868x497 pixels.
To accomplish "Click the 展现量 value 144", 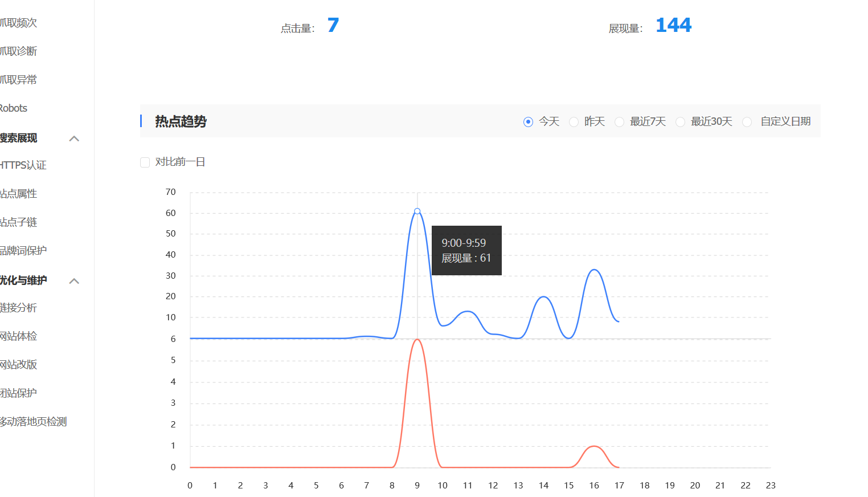I will pyautogui.click(x=673, y=25).
